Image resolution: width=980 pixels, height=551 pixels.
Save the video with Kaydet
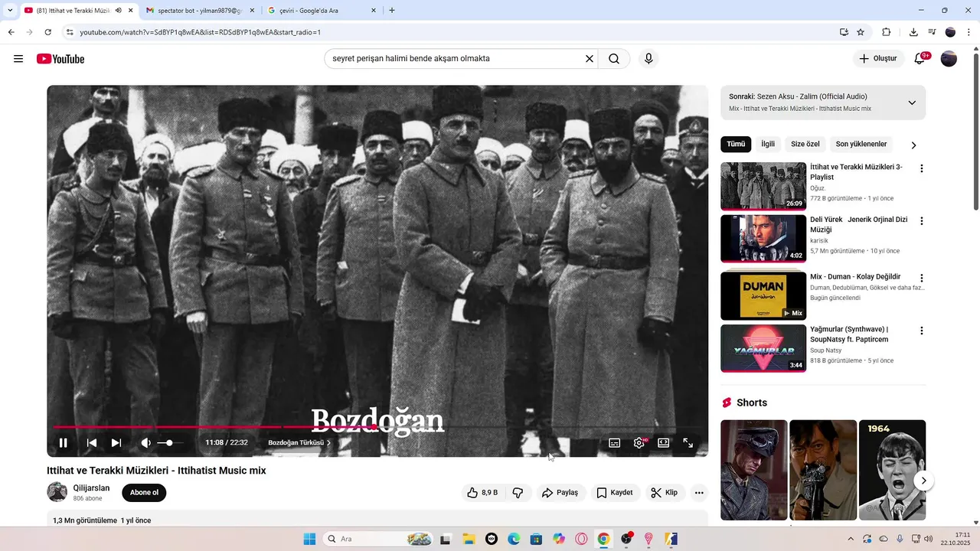[x=615, y=493]
